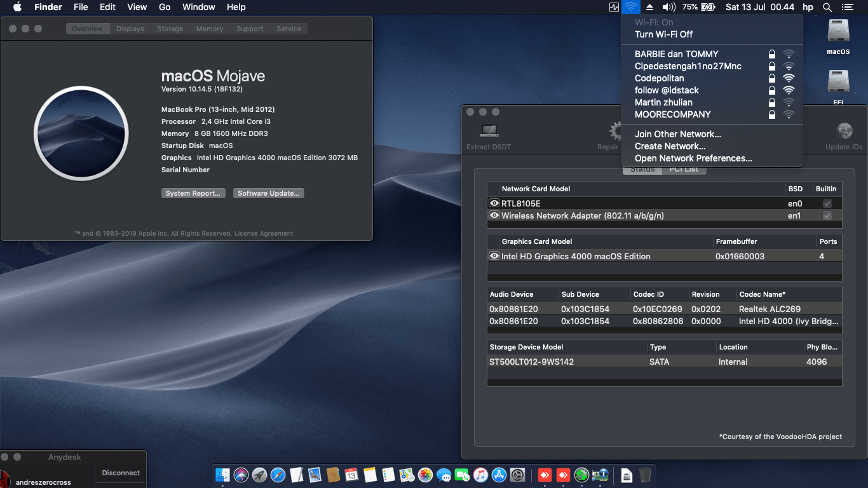Open the yellow Notes icon in Dock

370,475
